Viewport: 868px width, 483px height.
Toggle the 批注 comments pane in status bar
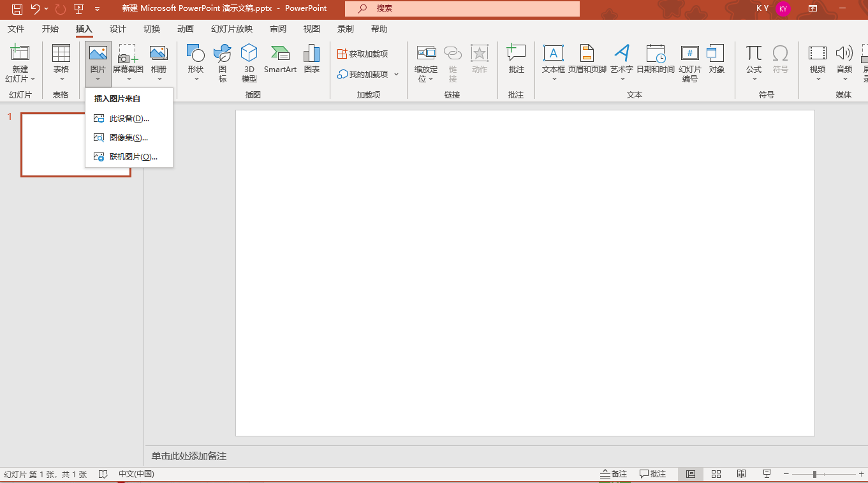click(x=652, y=474)
